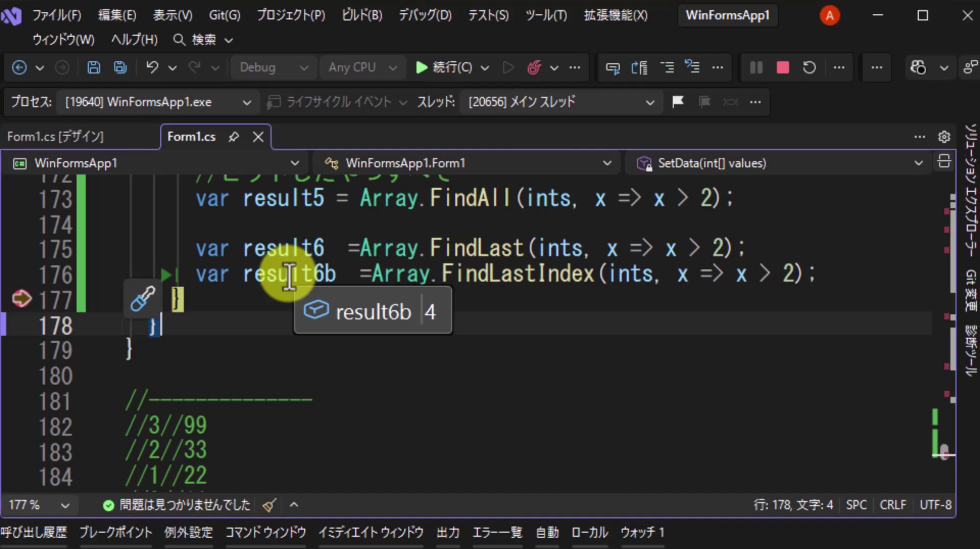The image size is (980, 549).
Task: Open the ローカル panel tab
Action: tap(590, 533)
